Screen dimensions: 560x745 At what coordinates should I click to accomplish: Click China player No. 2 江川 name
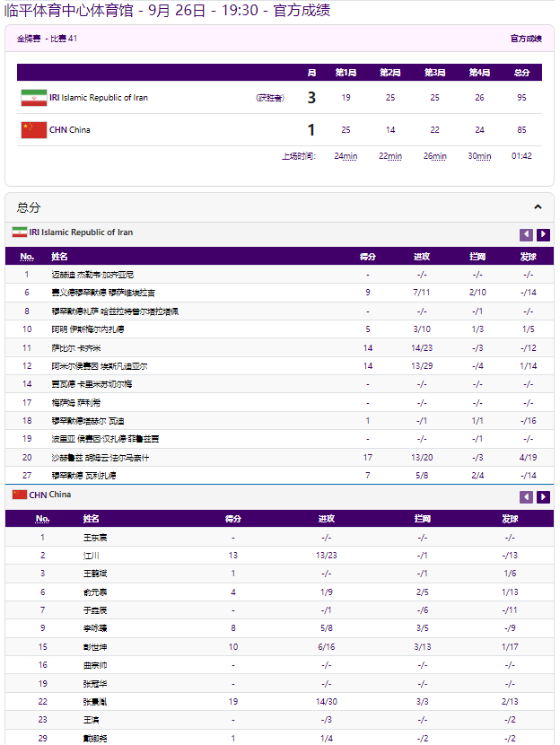click(x=92, y=556)
